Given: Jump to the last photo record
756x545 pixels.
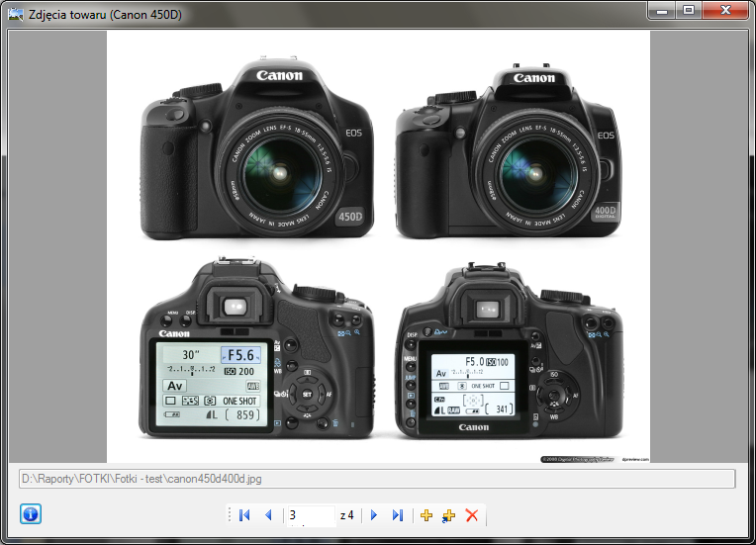Looking at the screenshot, I should (397, 515).
